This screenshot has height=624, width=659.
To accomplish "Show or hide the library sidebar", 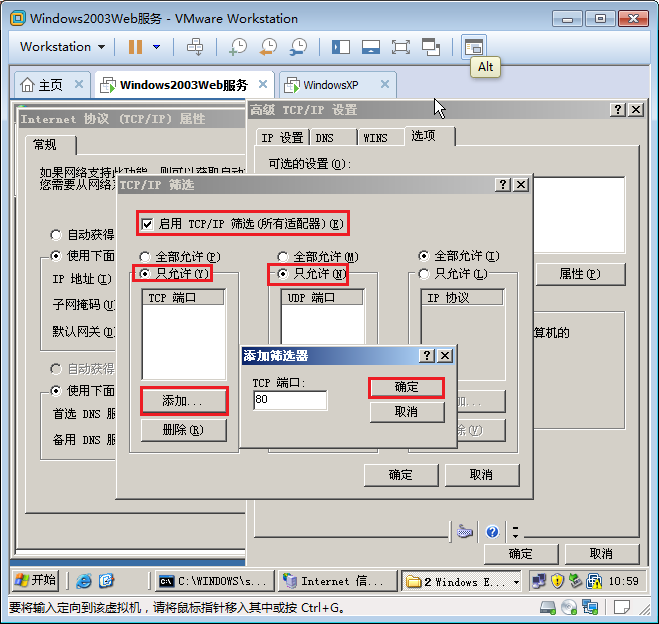I will 340,47.
